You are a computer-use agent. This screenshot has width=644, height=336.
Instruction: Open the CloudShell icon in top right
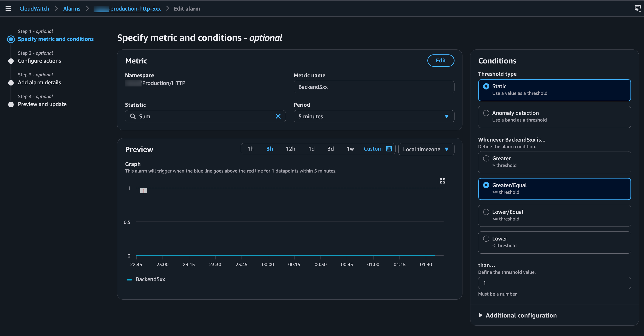(638, 9)
